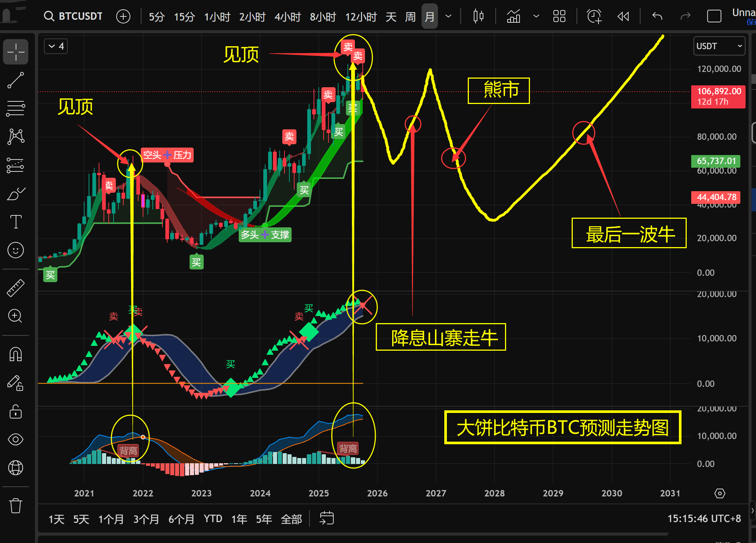Click the create alert clock icon
This screenshot has width=756, height=543.
pos(594,16)
